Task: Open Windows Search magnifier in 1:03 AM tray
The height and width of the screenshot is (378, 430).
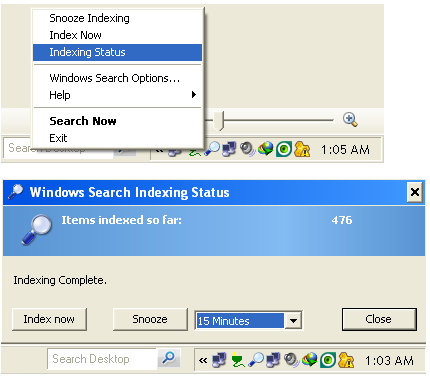Action: (x=256, y=360)
